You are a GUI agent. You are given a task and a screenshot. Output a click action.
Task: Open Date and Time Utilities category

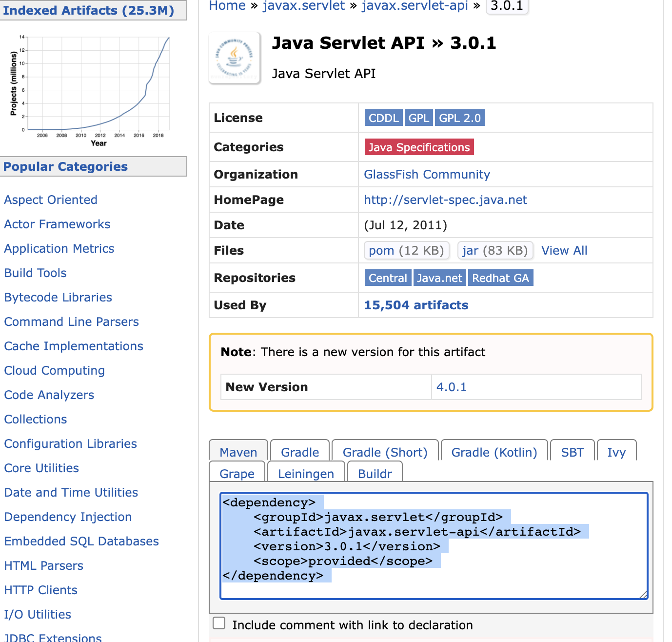71,492
